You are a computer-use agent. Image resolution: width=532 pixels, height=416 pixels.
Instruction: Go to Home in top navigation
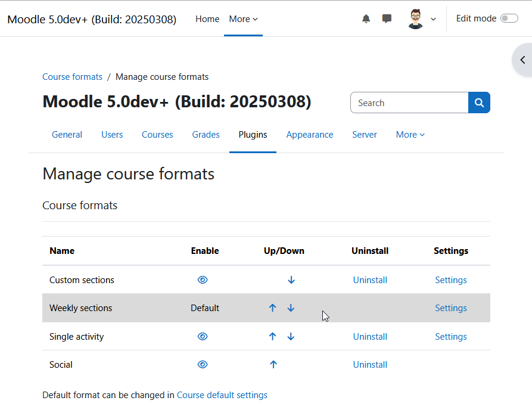pos(207,19)
